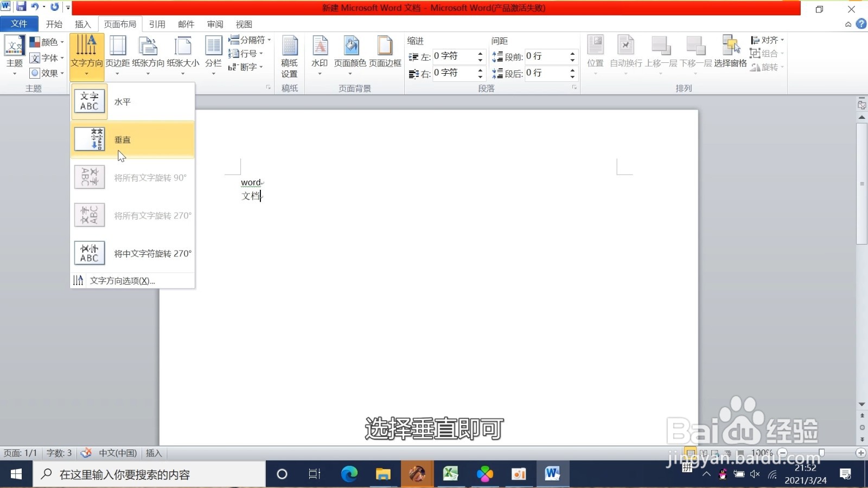Open File Explorer from the taskbar

point(383,474)
